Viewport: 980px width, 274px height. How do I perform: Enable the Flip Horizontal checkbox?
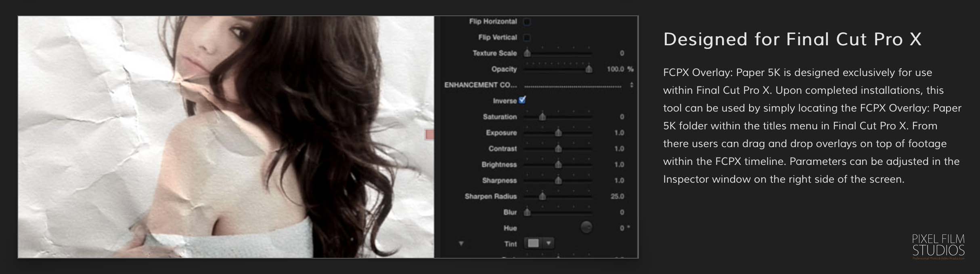coord(527,22)
